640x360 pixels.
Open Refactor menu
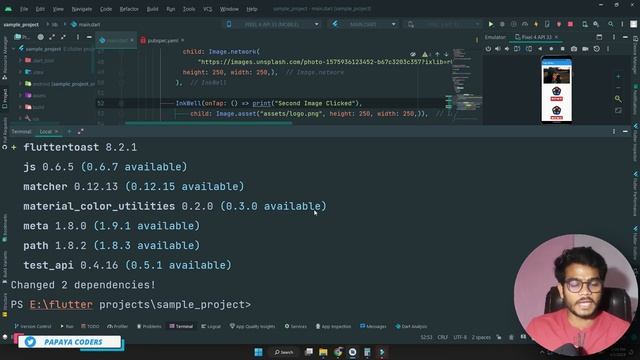(x=129, y=9)
